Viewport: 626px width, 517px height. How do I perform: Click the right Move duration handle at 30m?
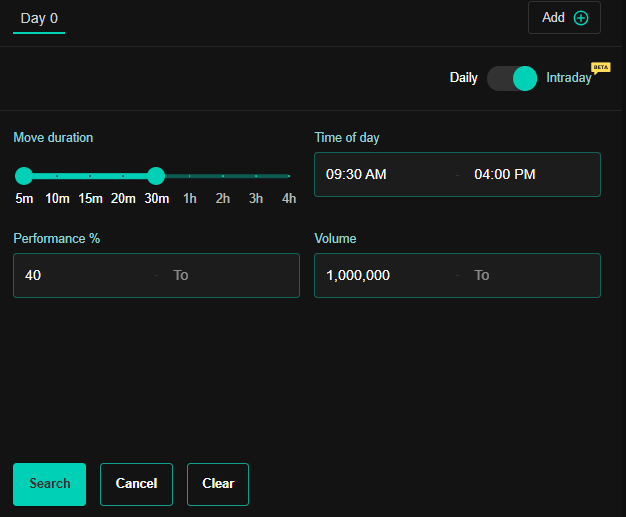coord(156,176)
